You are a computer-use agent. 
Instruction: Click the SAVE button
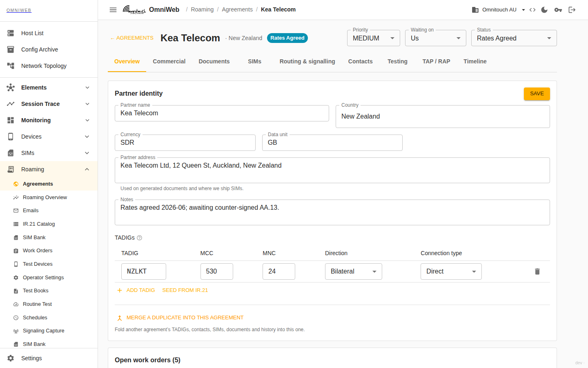(x=537, y=94)
